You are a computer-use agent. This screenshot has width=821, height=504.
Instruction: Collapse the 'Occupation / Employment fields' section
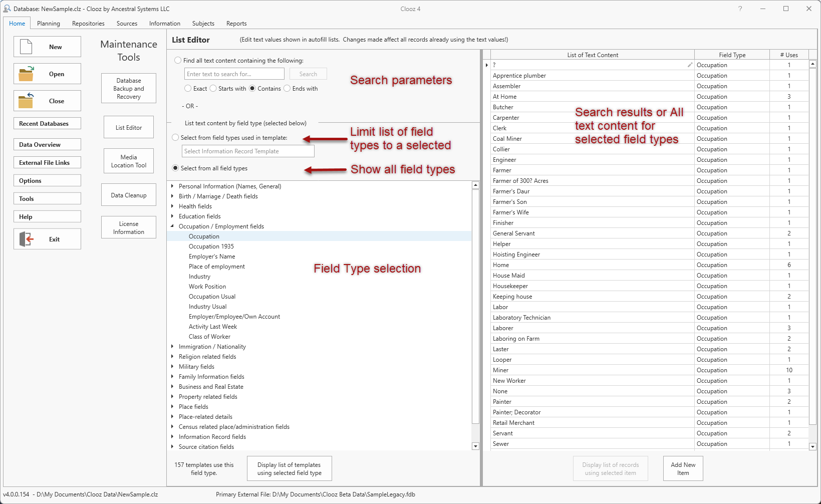pos(172,226)
